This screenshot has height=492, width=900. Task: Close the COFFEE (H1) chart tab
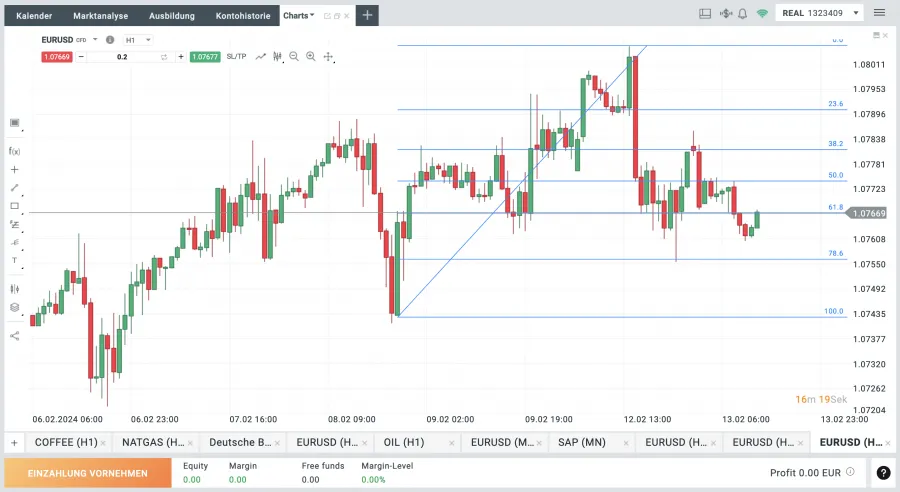pos(103,443)
